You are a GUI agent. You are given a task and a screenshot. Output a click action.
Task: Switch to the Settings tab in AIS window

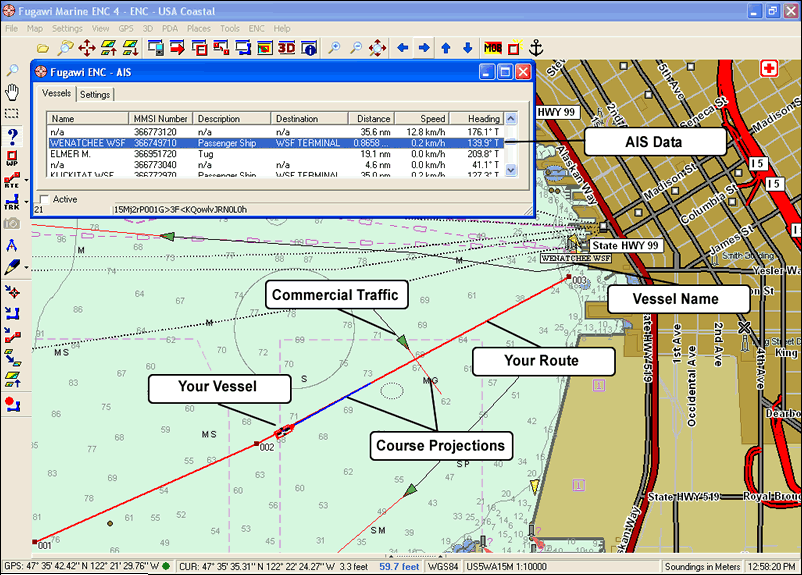tap(95, 94)
